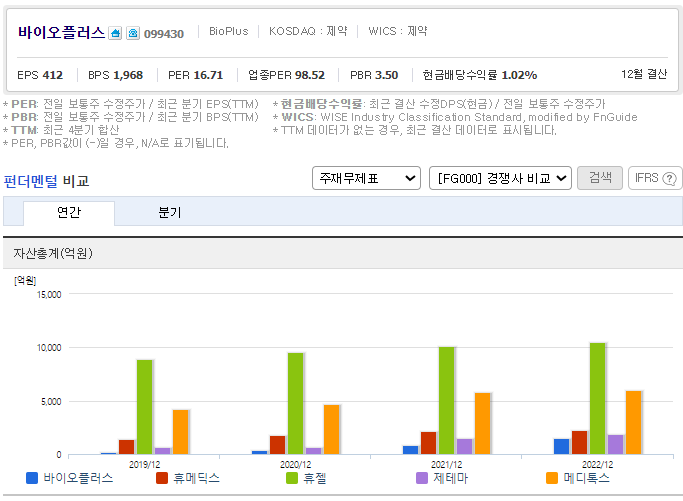Click the WICS : 제약 label

click(x=398, y=31)
